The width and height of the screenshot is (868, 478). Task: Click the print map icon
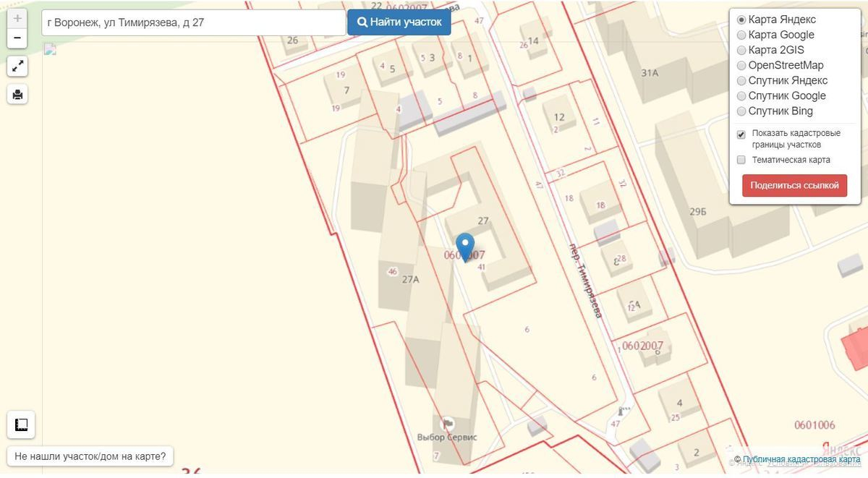pos(17,94)
